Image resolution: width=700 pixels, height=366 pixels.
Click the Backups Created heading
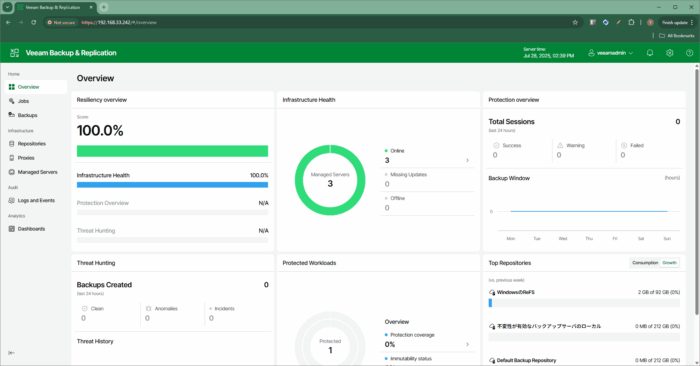(x=104, y=285)
